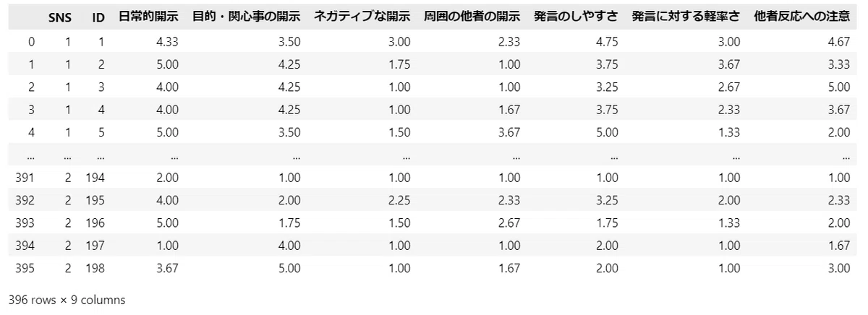The image size is (868, 315).
Task: Click the 4.67 value in row 0
Action: [x=838, y=43]
